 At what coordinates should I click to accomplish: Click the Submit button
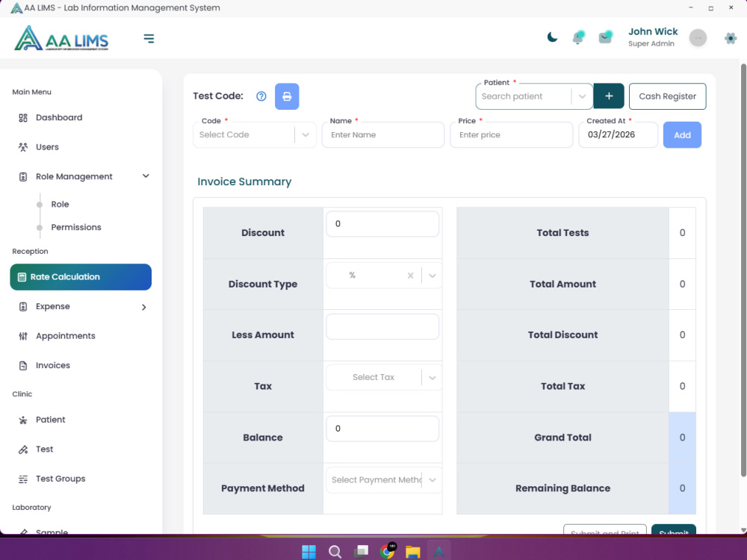[674, 530]
